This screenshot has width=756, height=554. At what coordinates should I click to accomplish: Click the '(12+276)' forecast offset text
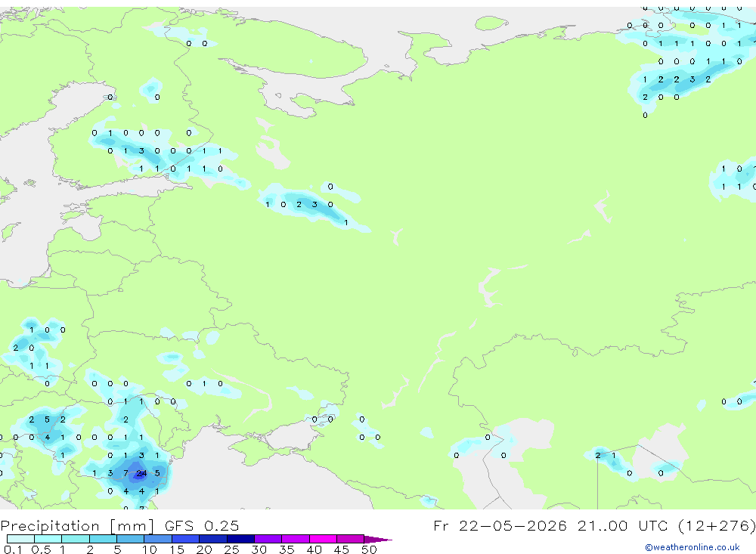(716, 525)
